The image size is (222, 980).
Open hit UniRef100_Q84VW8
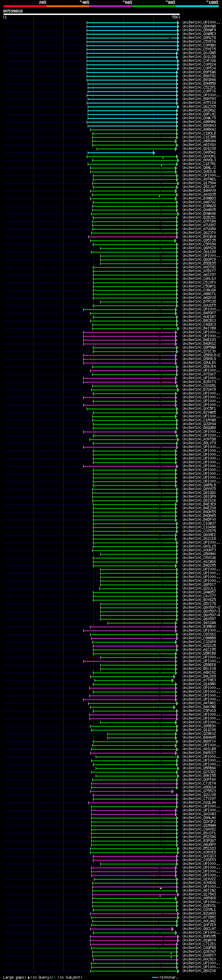[199, 26]
